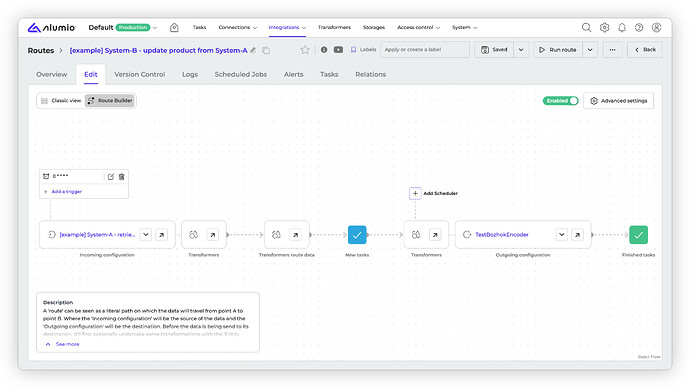Switch to Route Builder view

[x=110, y=100]
